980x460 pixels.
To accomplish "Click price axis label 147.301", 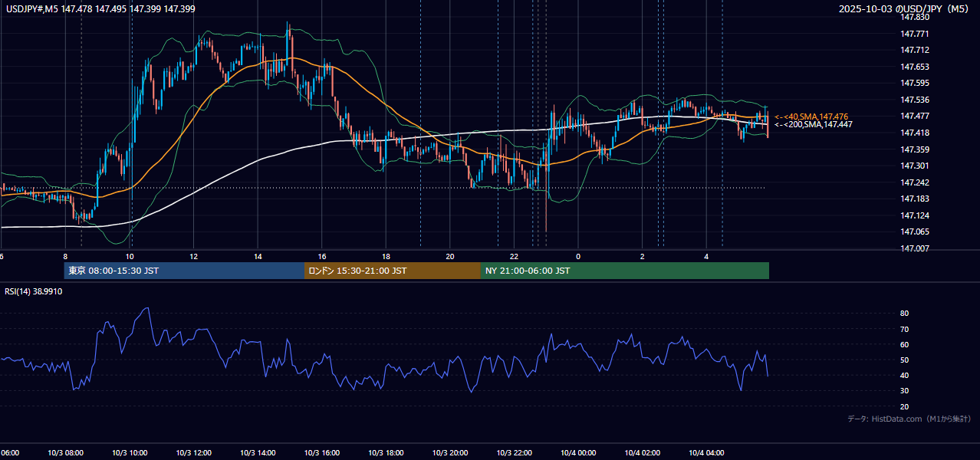I will coord(915,166).
